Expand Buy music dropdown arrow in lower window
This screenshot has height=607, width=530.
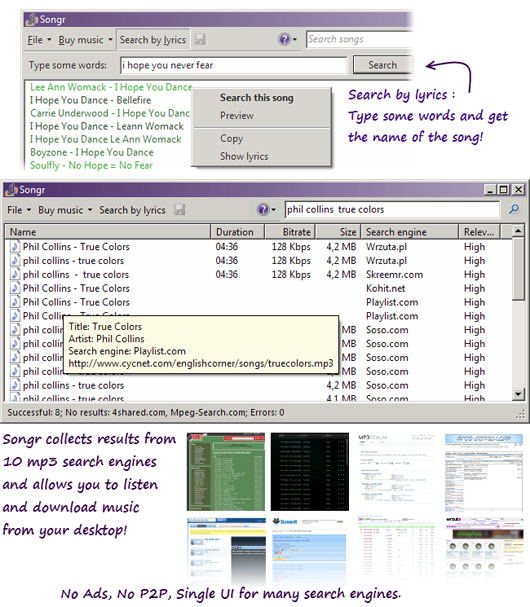(90, 210)
